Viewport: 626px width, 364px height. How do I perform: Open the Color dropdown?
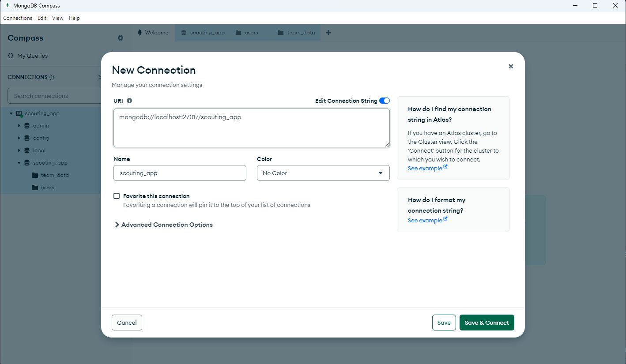(323, 173)
